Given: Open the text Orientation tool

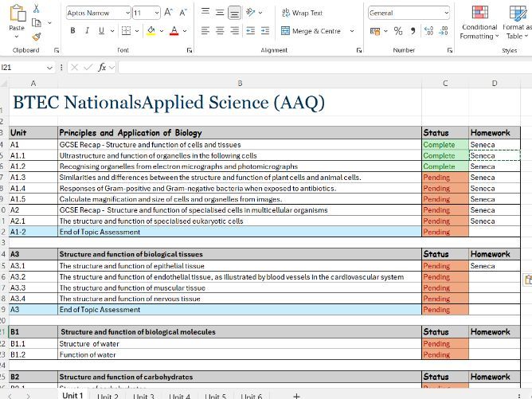Looking at the screenshot, I should (250, 13).
